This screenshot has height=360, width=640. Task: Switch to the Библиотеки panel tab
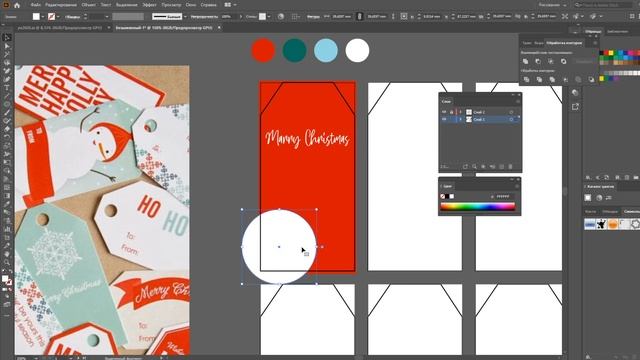[618, 31]
